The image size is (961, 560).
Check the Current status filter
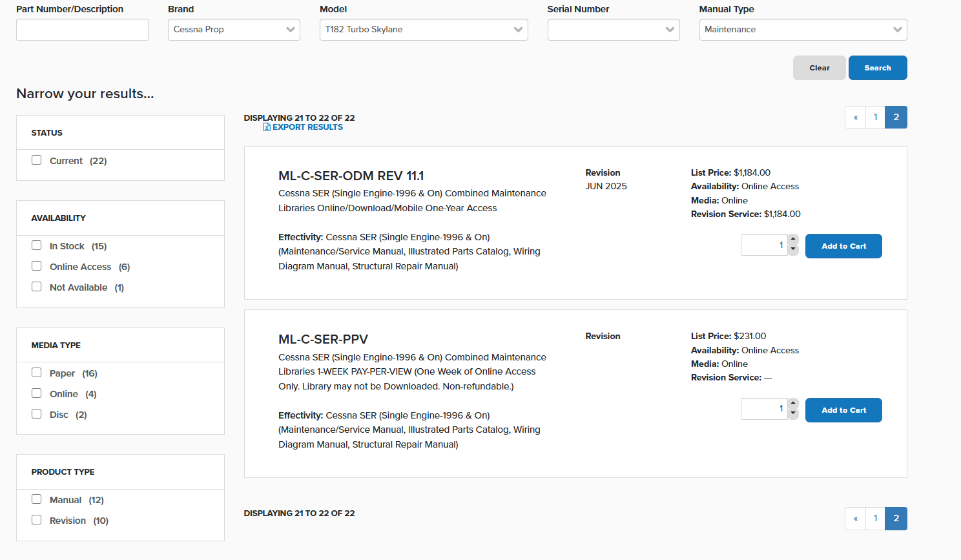point(37,160)
